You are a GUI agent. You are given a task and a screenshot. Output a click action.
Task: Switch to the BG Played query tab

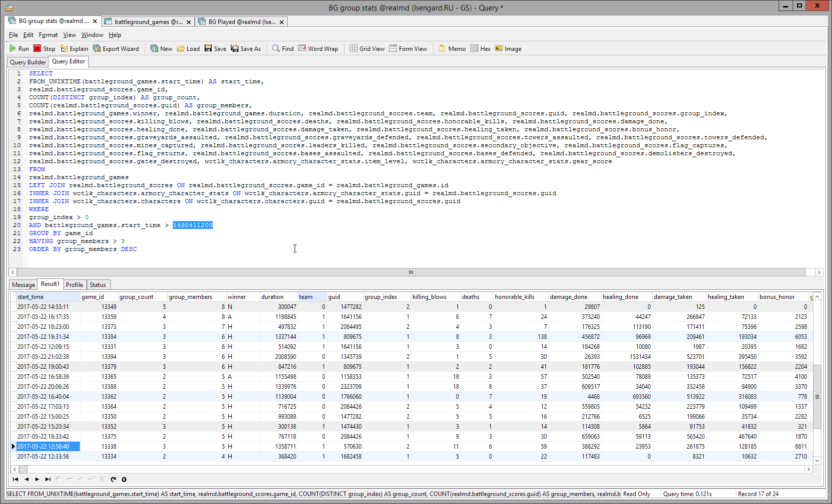tap(241, 22)
